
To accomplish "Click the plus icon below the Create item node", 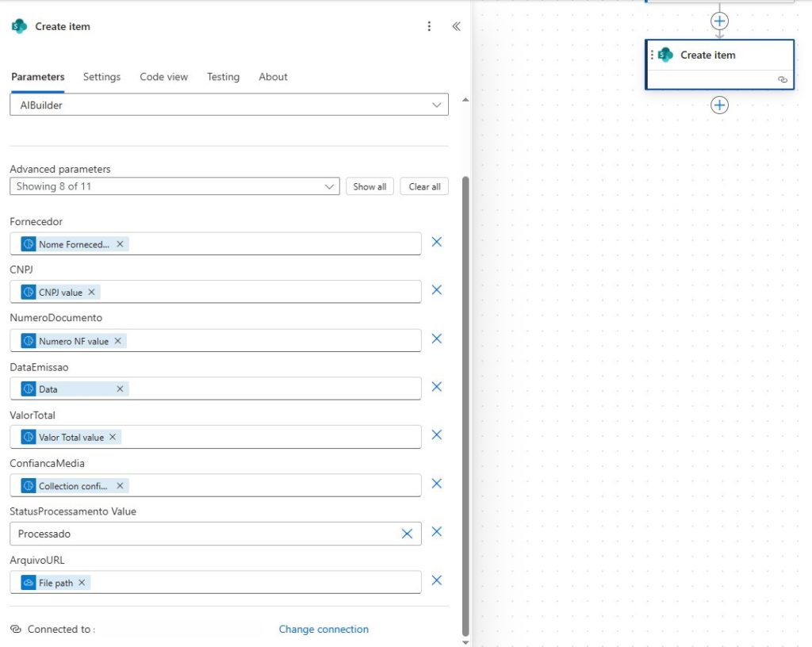I will (x=719, y=105).
